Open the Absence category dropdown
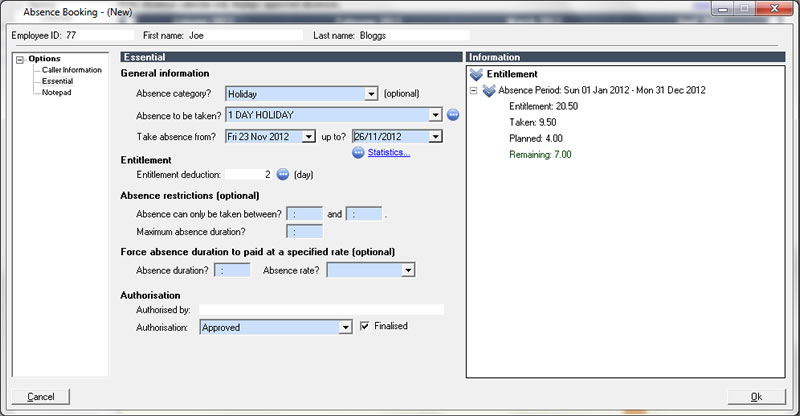This screenshot has width=800, height=416. tap(371, 94)
